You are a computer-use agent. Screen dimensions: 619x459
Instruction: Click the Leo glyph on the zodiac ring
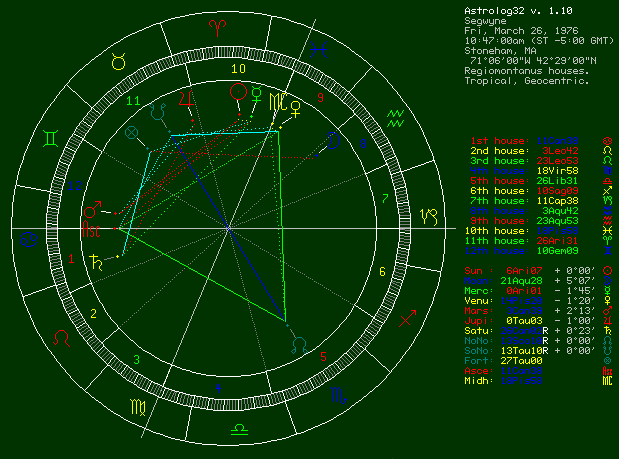(x=62, y=338)
